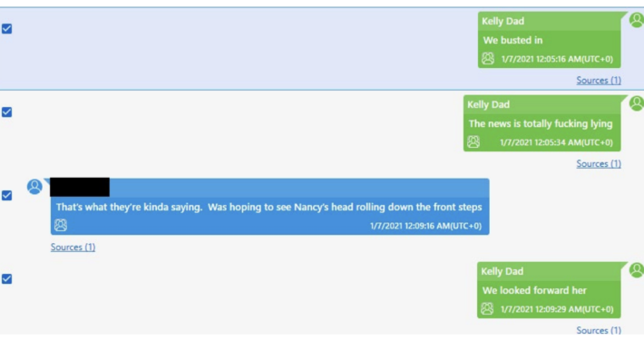Open Sources (1) link under "We looked forward her"

pos(599,330)
